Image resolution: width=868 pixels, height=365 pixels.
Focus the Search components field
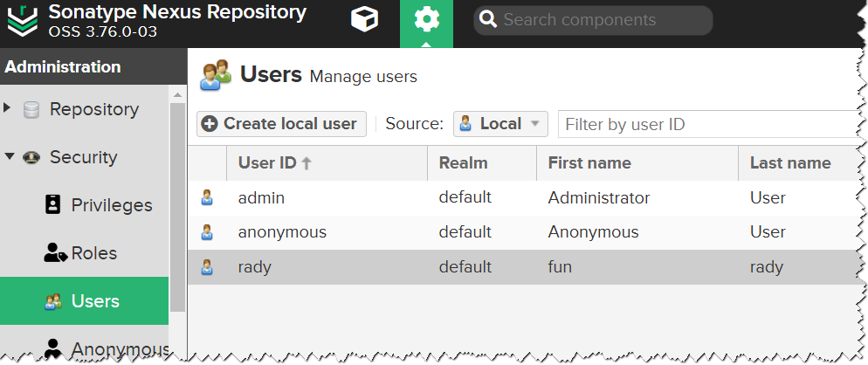[593, 20]
